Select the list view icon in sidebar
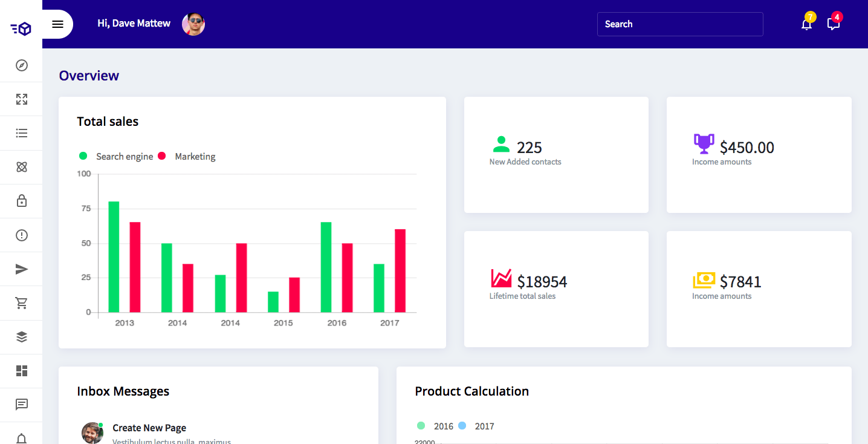This screenshot has width=868, height=444. (21, 133)
